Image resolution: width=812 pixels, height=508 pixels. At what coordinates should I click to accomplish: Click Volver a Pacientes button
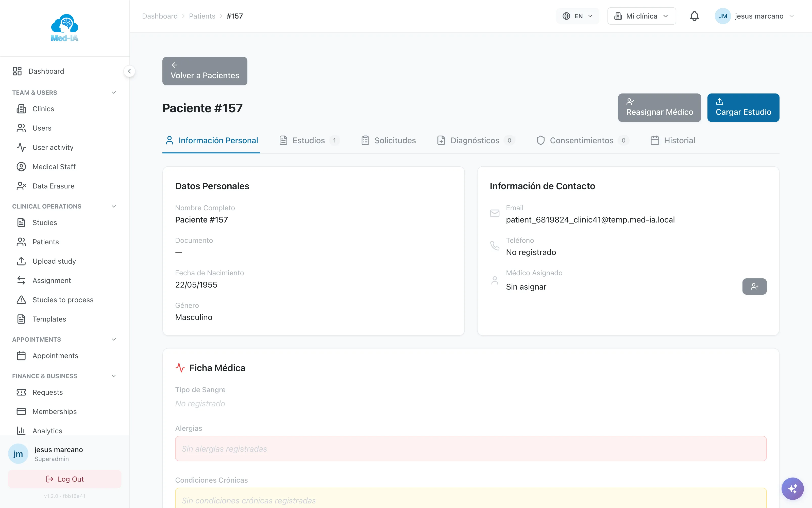click(205, 71)
